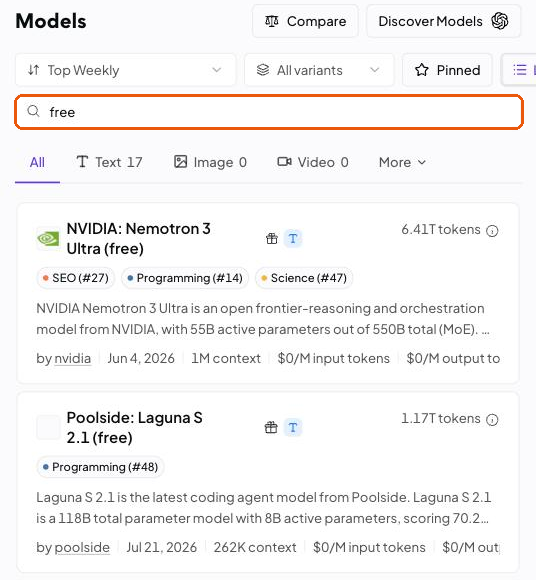Click the Compare button
This screenshot has height=580, width=536.
(305, 21)
